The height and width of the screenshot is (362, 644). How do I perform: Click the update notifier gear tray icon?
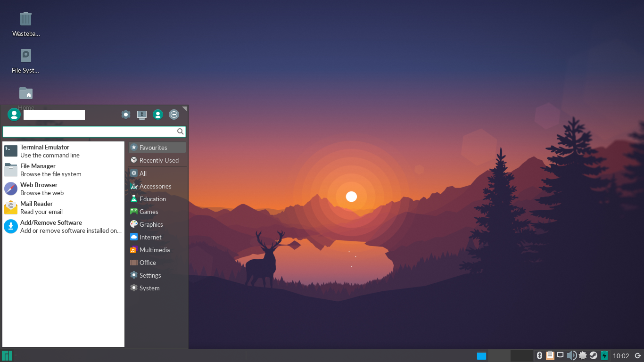(x=583, y=355)
